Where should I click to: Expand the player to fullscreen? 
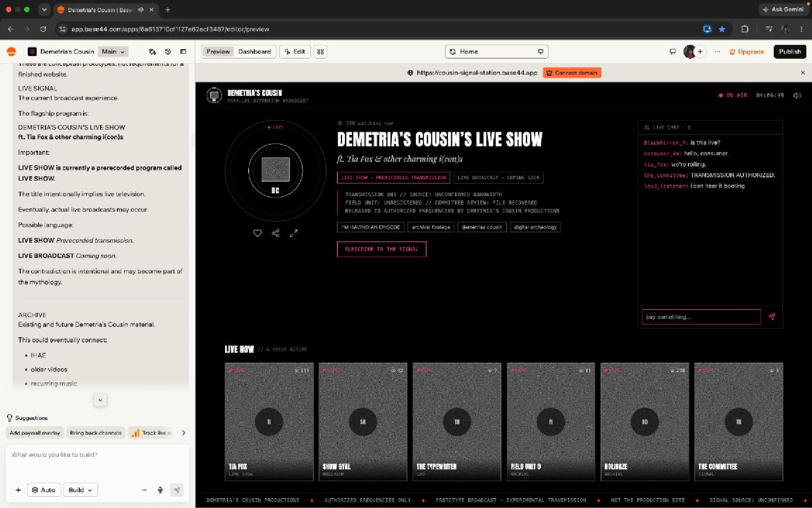click(x=294, y=233)
